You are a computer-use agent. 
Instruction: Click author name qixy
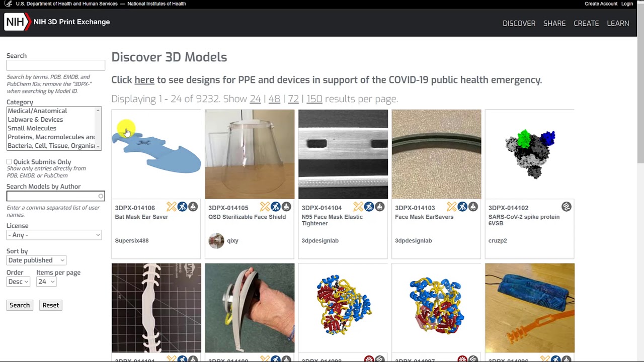coord(232,240)
